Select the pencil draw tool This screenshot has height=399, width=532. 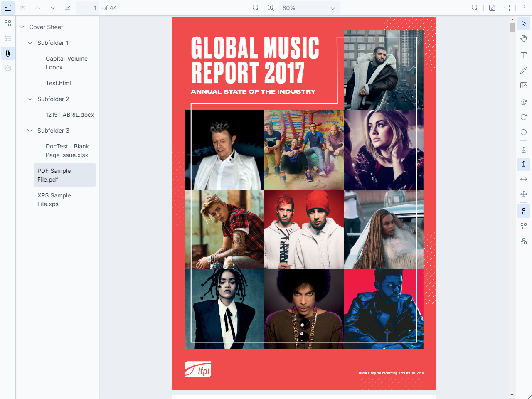click(x=524, y=70)
